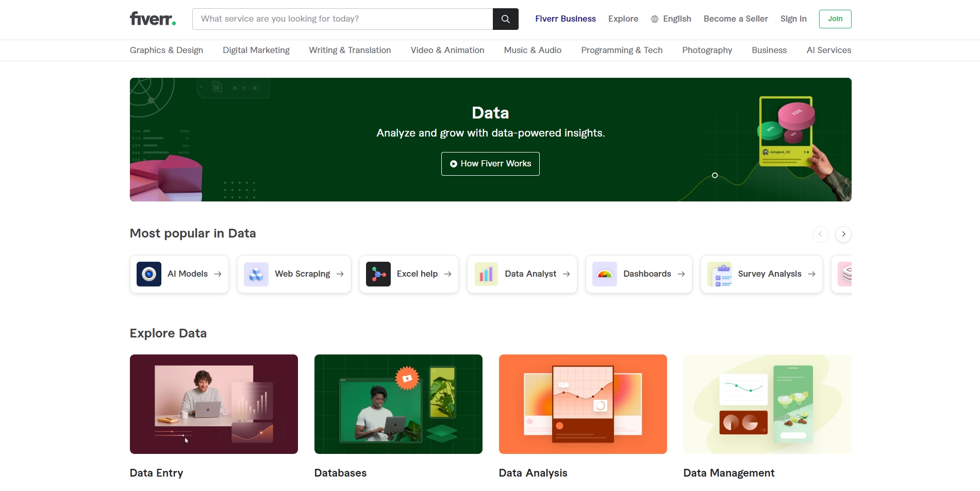Click the Excel help icon
Screen dimensions: 980x491
(x=378, y=274)
